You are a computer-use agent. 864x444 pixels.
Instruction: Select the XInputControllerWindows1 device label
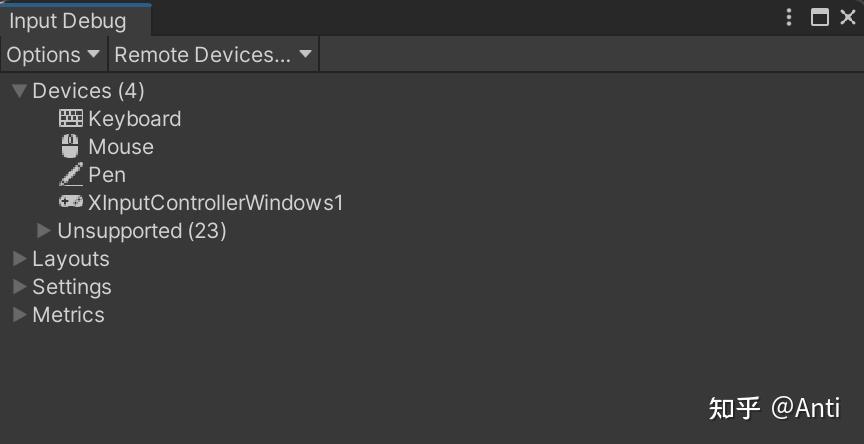pyautogui.click(x=216, y=203)
